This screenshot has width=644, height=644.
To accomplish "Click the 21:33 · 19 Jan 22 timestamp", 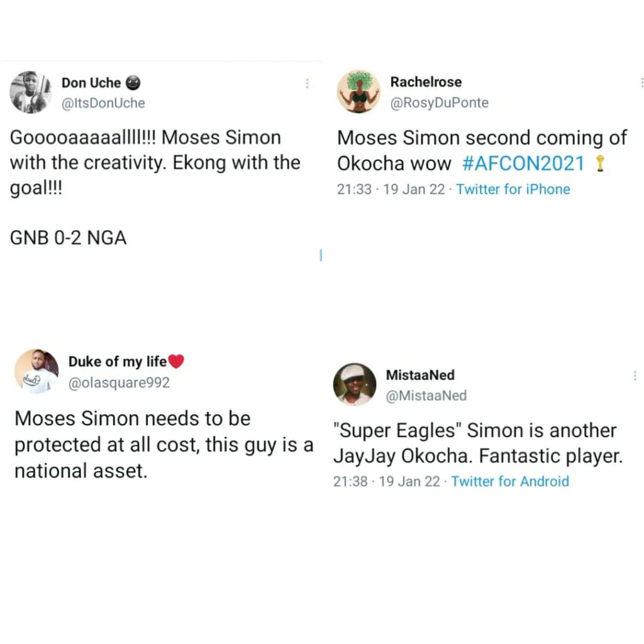I will click(389, 189).
